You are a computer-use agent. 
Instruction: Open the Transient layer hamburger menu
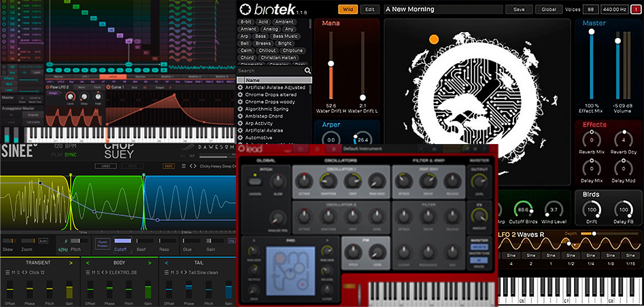point(7,272)
